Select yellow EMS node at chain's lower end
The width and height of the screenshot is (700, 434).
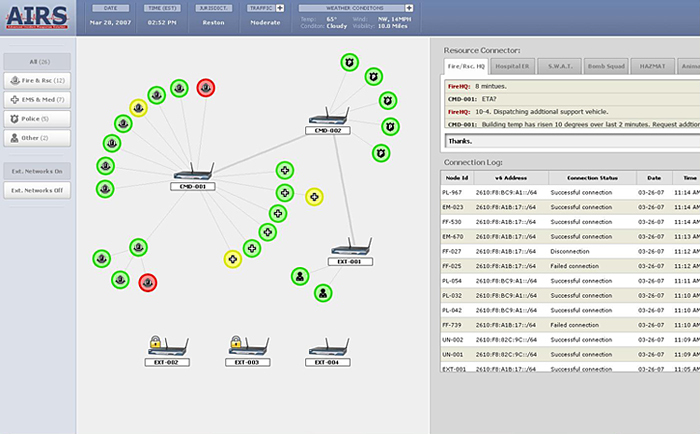(233, 259)
